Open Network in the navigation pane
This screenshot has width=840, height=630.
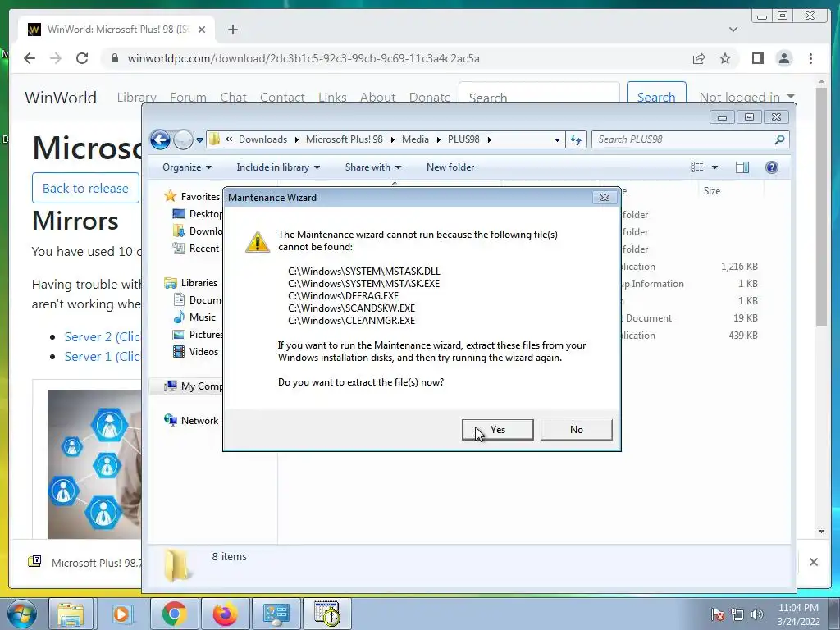click(x=191, y=421)
